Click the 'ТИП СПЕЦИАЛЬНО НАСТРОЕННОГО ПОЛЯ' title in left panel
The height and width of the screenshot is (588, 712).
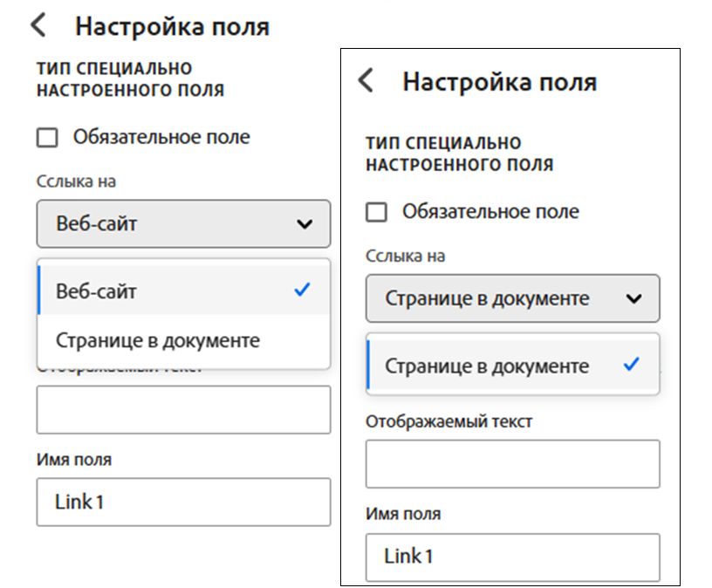point(130,79)
